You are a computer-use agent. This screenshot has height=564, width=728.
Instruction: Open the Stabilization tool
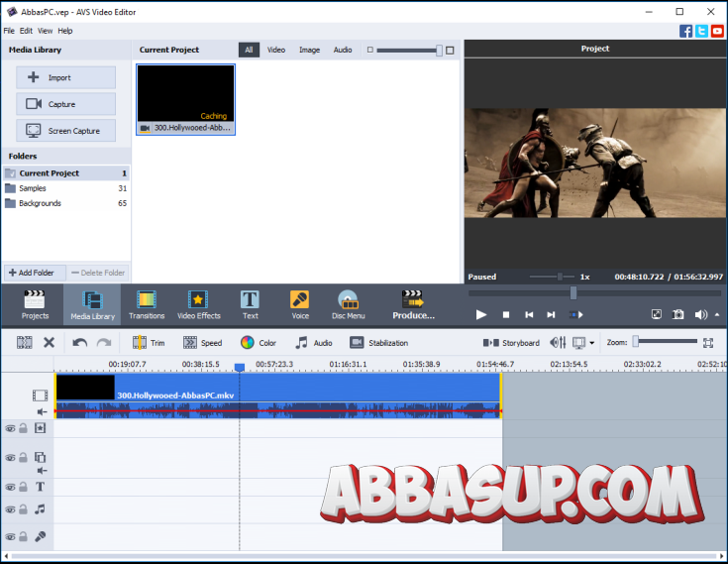pos(378,343)
